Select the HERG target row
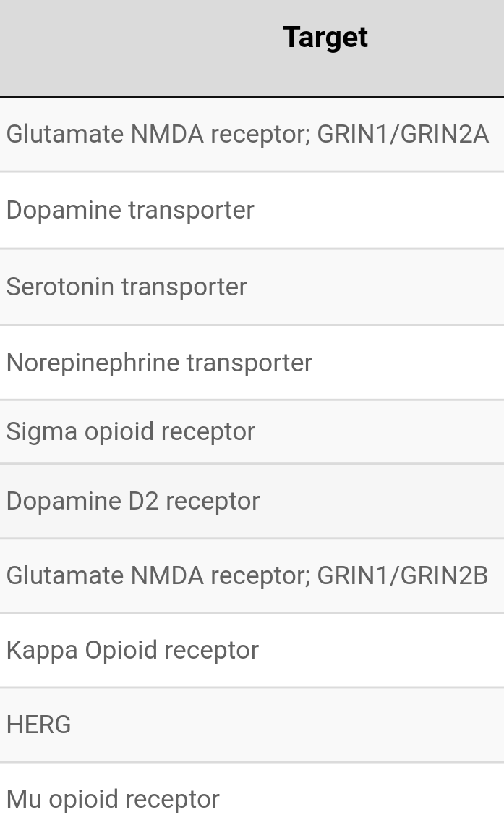The height and width of the screenshot is (828, 504). click(252, 724)
